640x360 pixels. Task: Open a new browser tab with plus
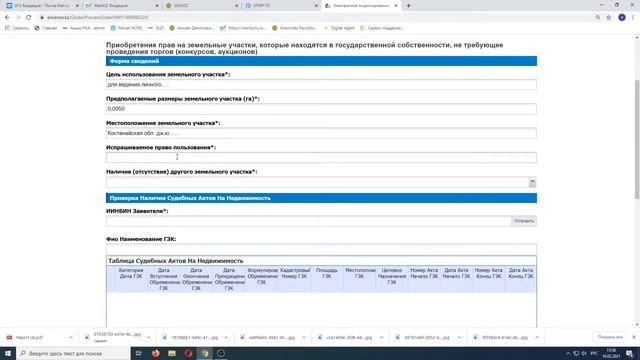pyautogui.click(x=408, y=6)
